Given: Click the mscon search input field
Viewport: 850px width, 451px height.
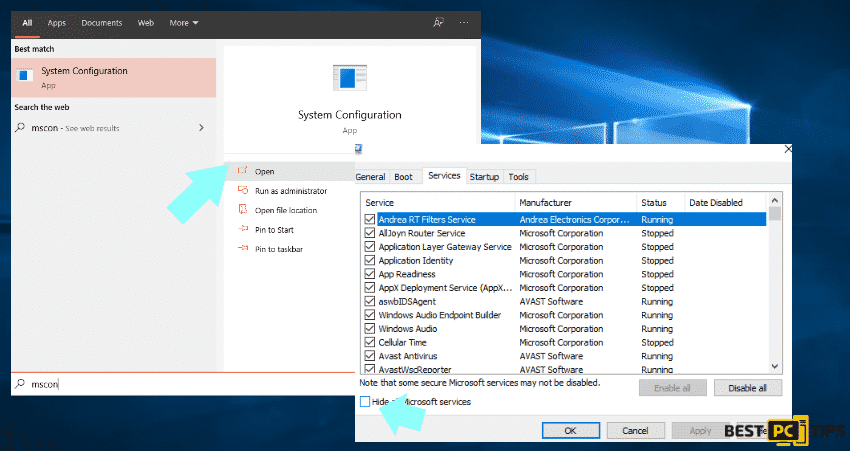Looking at the screenshot, I should coord(183,384).
